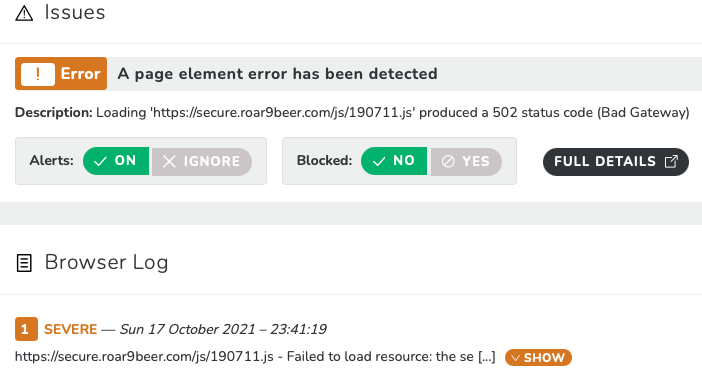Set Blocked to YES
This screenshot has width=702, height=383.
tap(466, 161)
